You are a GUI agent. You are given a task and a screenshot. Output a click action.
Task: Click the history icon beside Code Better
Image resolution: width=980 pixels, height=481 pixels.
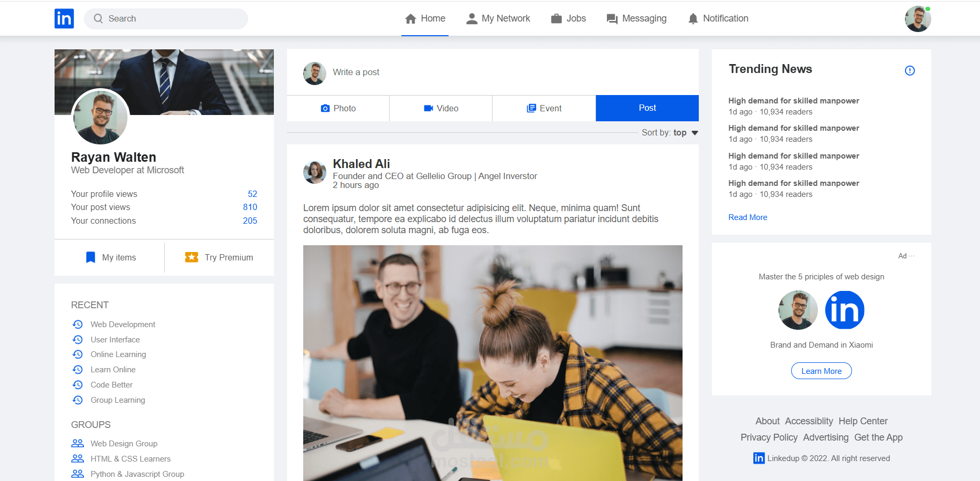click(78, 385)
